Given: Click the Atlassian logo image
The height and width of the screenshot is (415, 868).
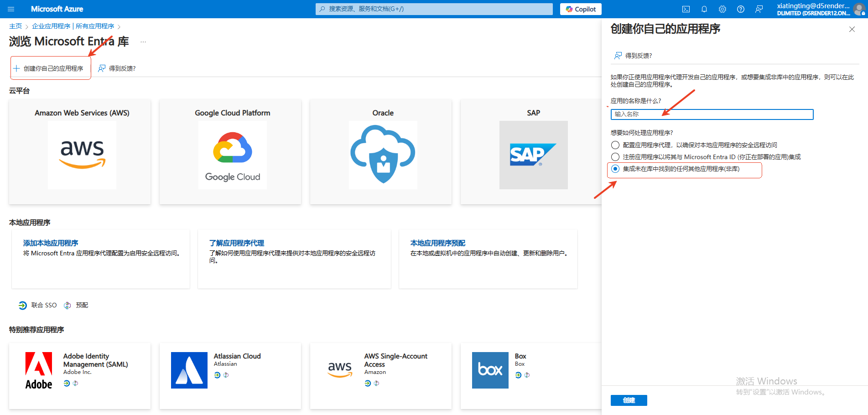Looking at the screenshot, I should 189,370.
